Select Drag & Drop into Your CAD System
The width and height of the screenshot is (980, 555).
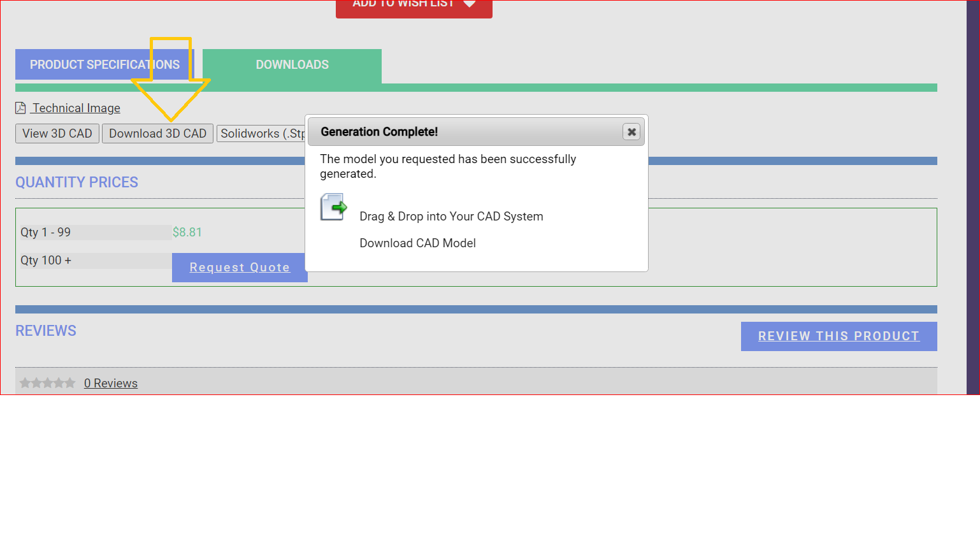pos(451,217)
